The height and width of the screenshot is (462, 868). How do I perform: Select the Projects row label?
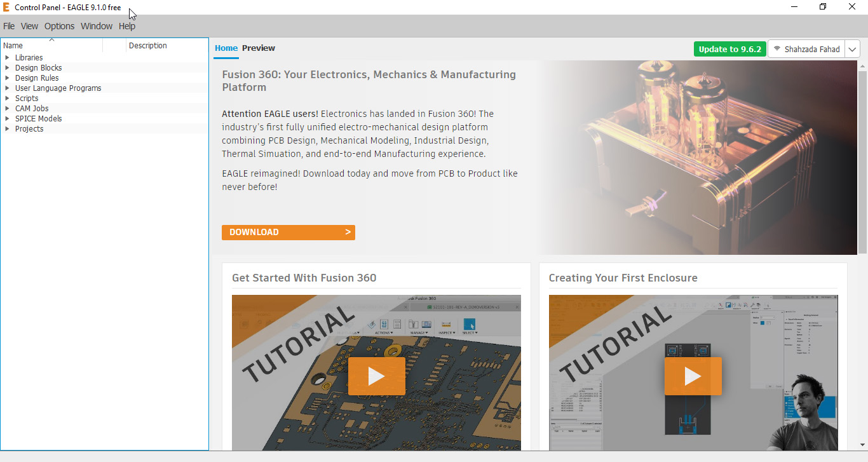[x=29, y=129]
